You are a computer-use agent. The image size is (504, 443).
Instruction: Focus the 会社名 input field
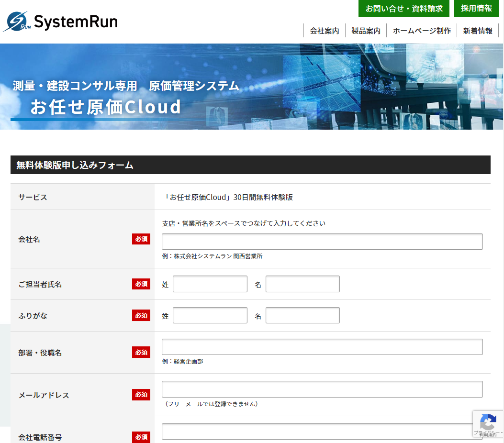[322, 242]
